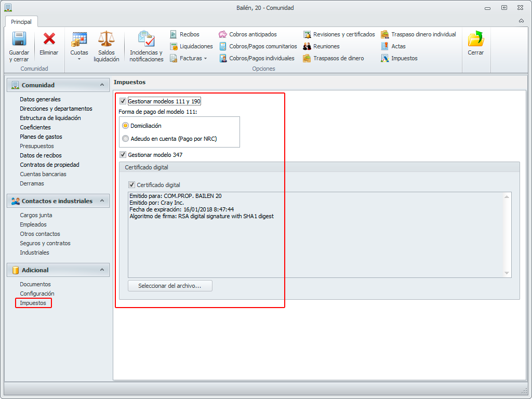Collapse the Adicional sidebar section

102,270
